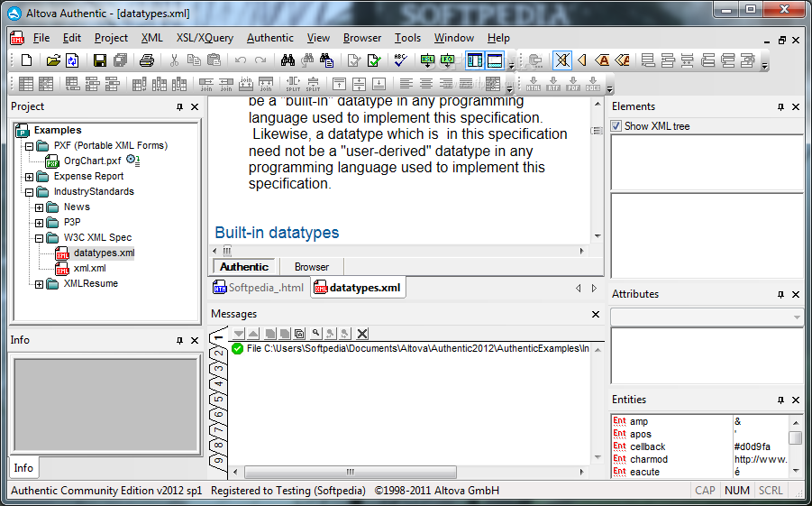Click the Open file folder icon

(x=53, y=60)
